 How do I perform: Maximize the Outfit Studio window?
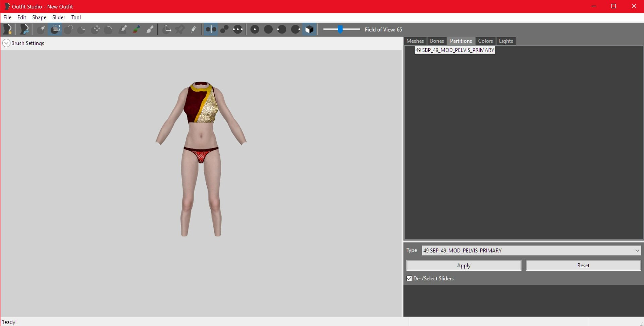point(614,6)
